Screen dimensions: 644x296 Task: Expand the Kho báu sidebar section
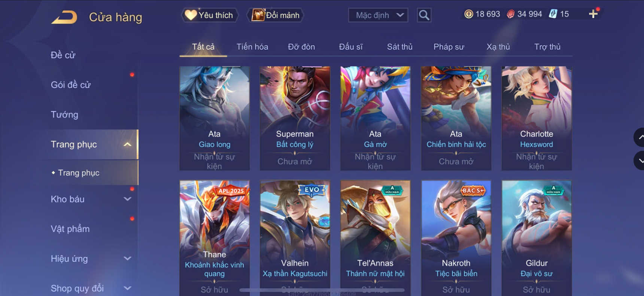click(x=128, y=199)
